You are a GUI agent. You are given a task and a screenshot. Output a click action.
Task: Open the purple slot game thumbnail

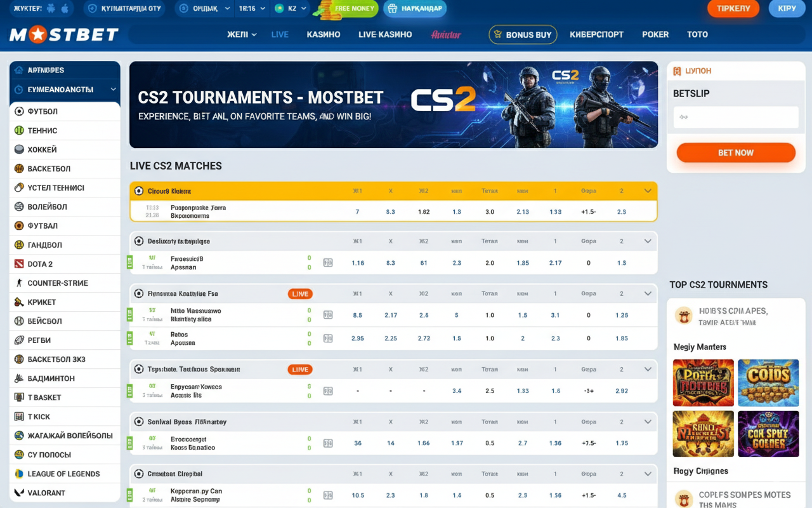click(x=768, y=434)
